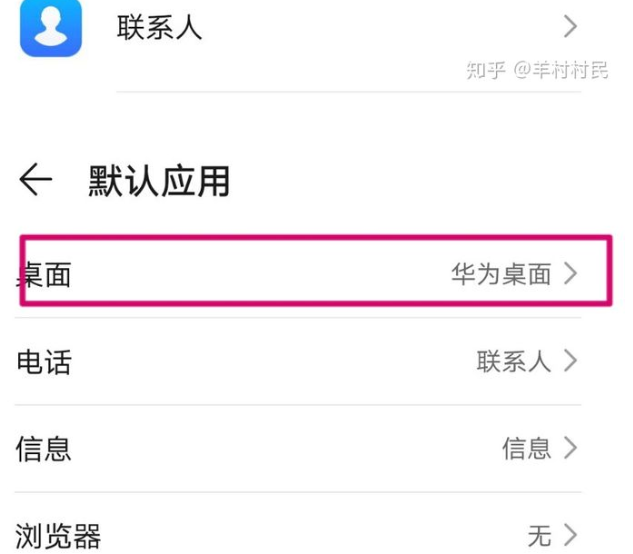Expand chevron on the top 联系人 row
Viewport: 633px width, 554px height.
pyautogui.click(x=571, y=25)
